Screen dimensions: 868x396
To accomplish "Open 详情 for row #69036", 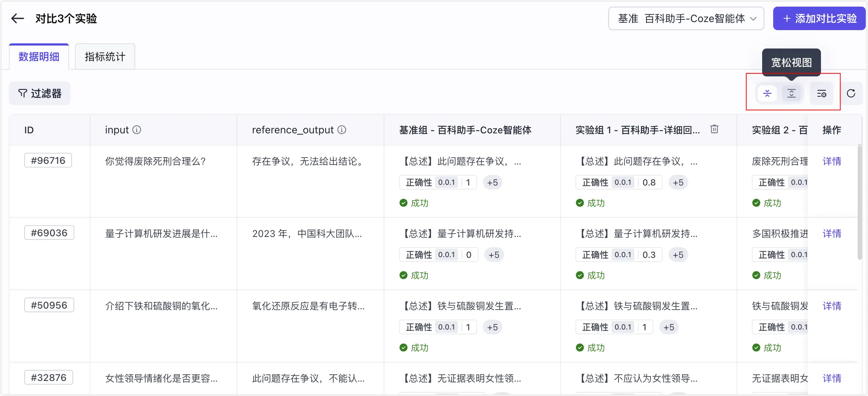I will [x=832, y=233].
